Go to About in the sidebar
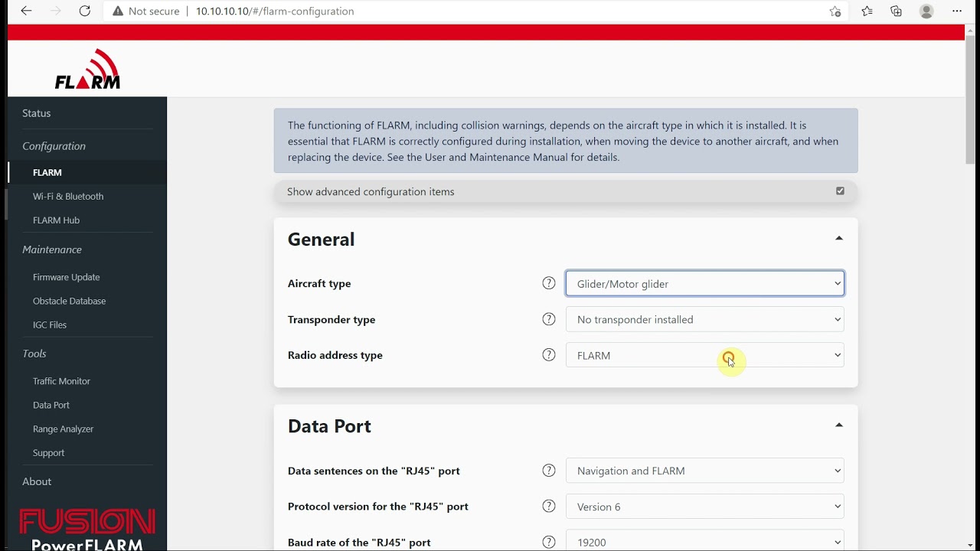980x551 pixels. click(x=37, y=481)
